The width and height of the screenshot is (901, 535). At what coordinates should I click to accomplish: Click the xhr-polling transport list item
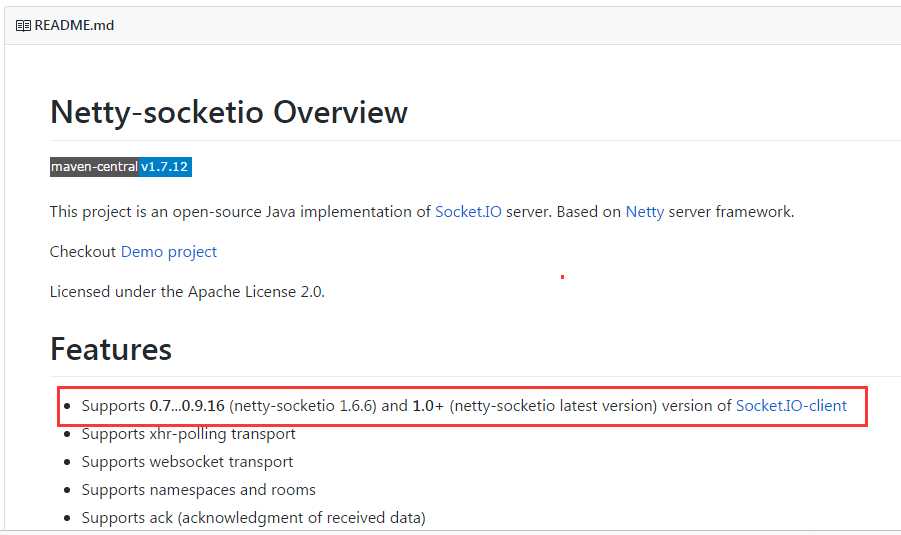point(188,434)
